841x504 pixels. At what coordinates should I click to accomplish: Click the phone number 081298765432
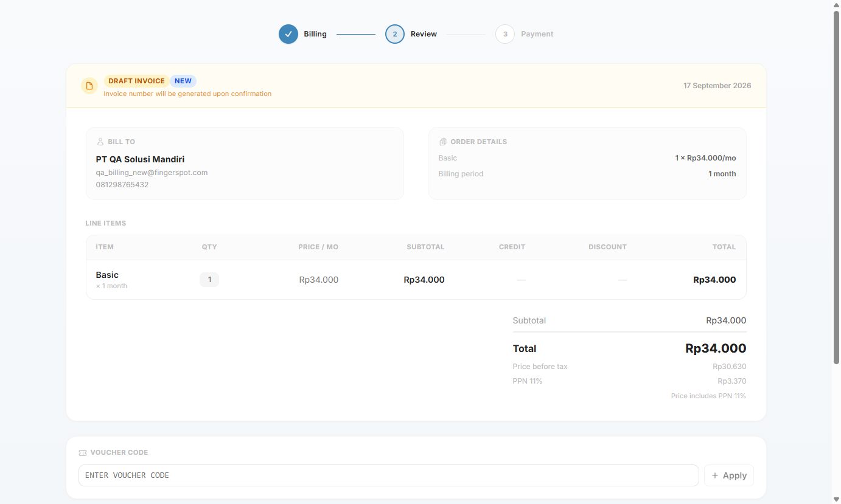point(122,184)
